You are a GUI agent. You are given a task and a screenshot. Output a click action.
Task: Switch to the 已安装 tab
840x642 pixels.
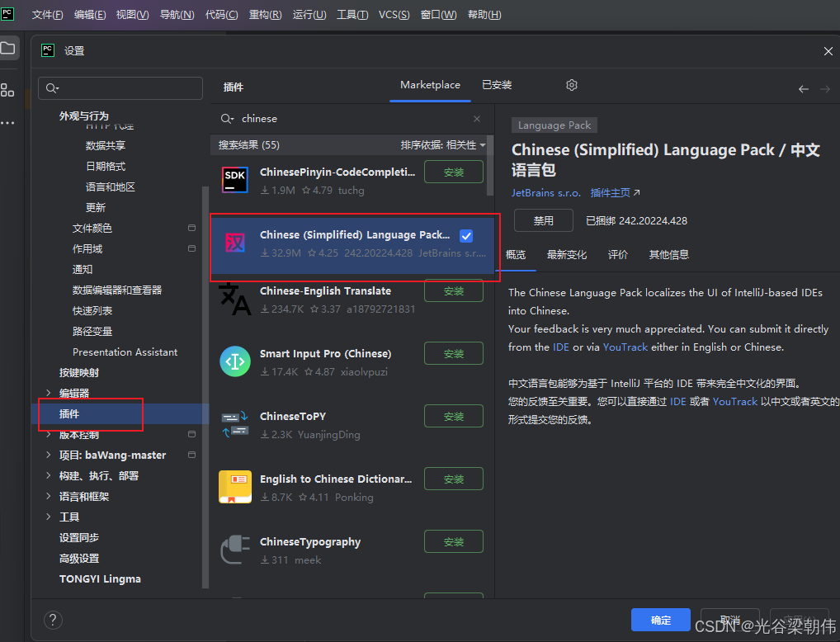point(497,85)
